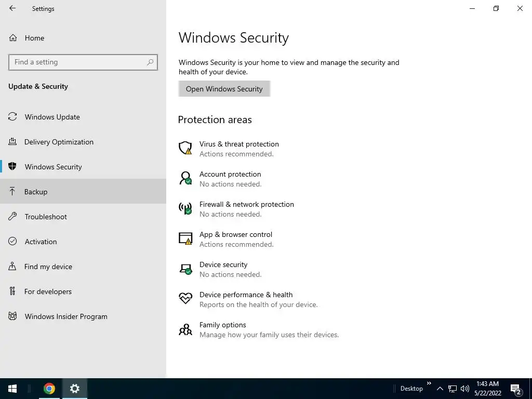
Task: Click the volume speaker tray icon
Action: 465,389
